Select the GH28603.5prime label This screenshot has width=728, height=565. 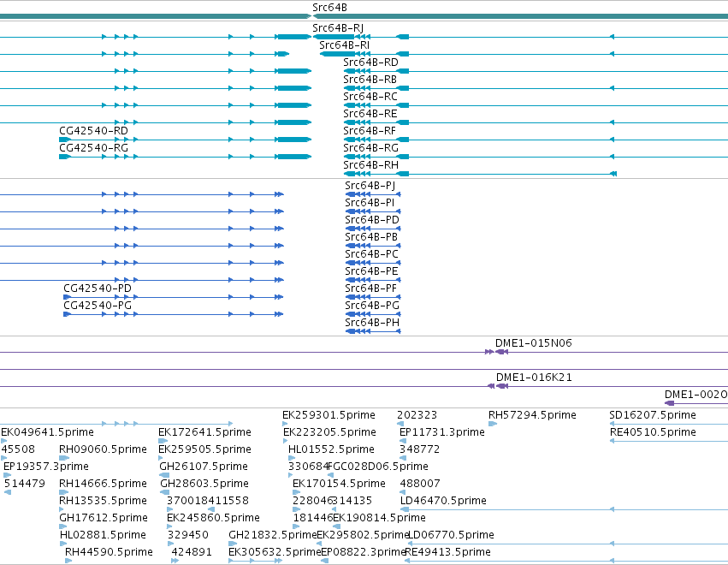(204, 485)
